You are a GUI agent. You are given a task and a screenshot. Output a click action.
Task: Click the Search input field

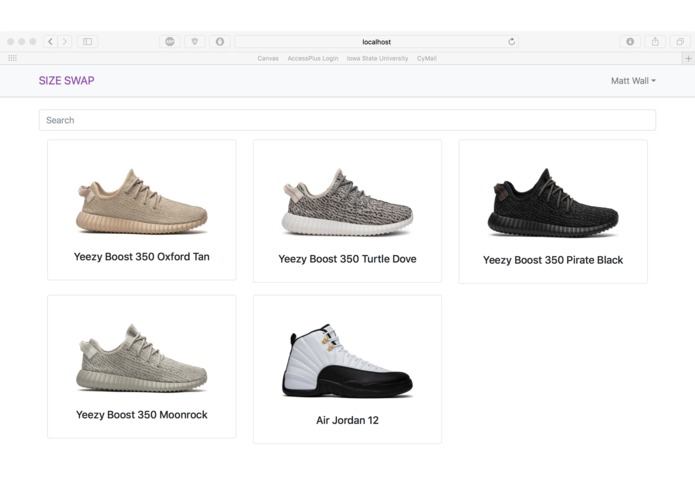click(347, 120)
